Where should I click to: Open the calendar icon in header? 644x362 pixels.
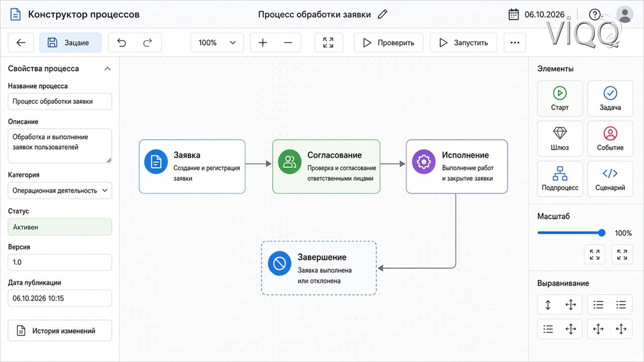514,14
